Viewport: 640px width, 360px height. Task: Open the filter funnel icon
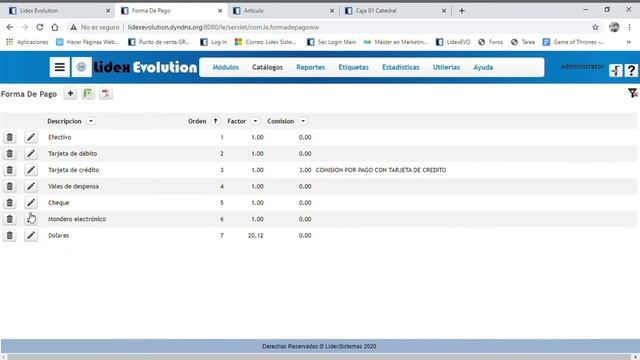(632, 93)
